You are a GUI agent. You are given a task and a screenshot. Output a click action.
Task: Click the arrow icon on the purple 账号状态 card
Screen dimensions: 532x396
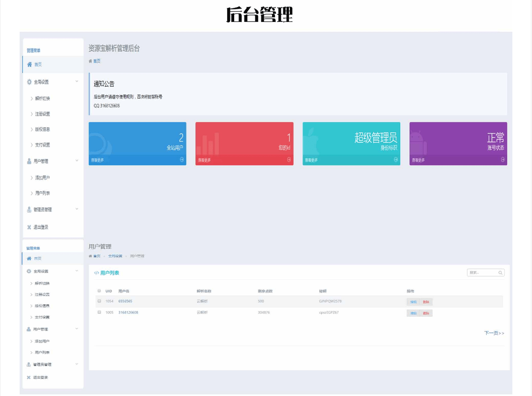pyautogui.click(x=503, y=160)
